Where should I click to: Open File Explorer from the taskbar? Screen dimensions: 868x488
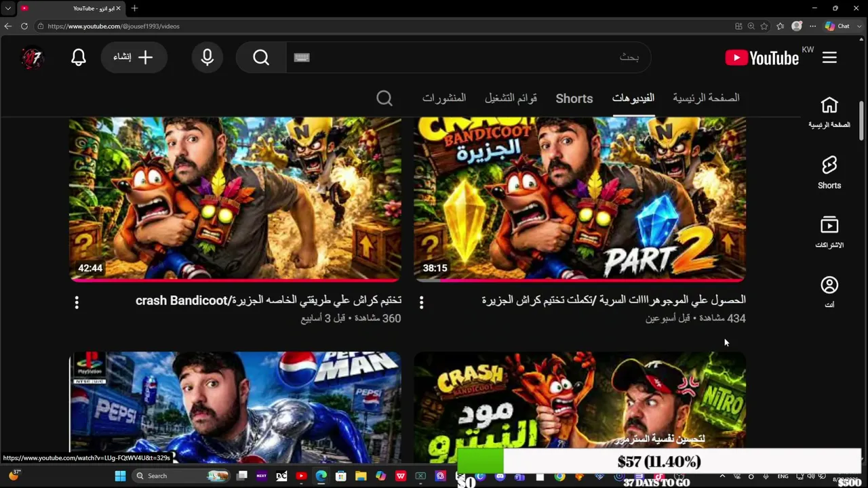point(361,476)
